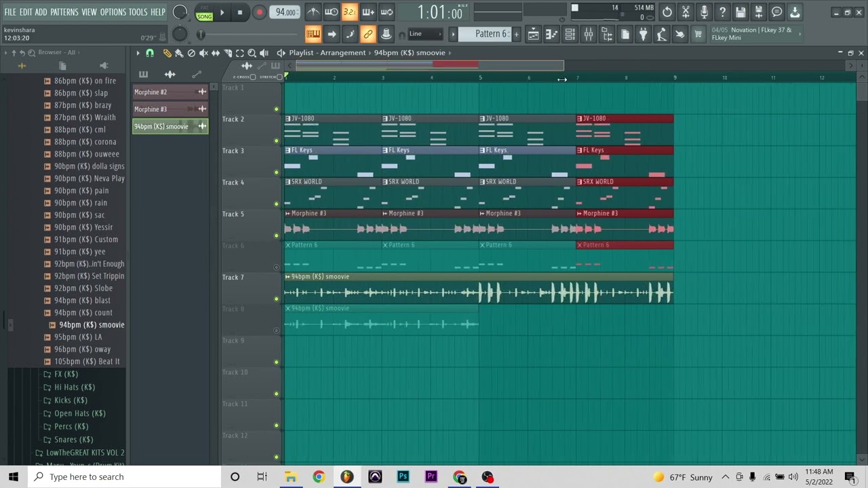The height and width of the screenshot is (488, 868).
Task: Open the EDIT menu
Action: click(x=26, y=12)
